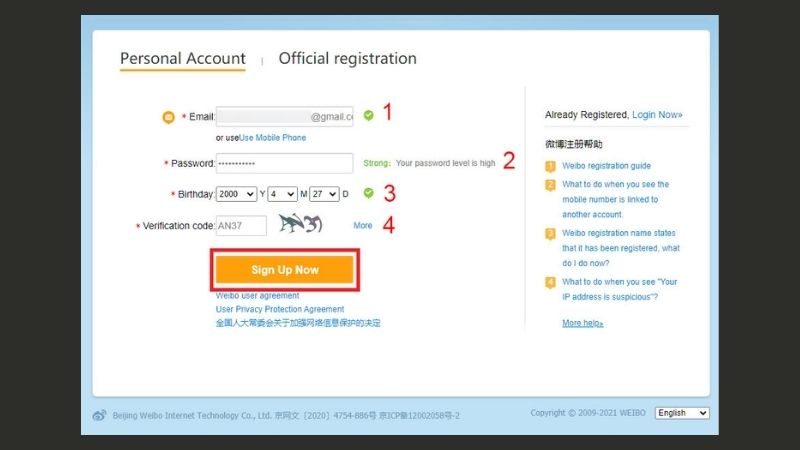The image size is (800, 450).
Task: Switch to the Personal Account tab
Action: point(183,59)
